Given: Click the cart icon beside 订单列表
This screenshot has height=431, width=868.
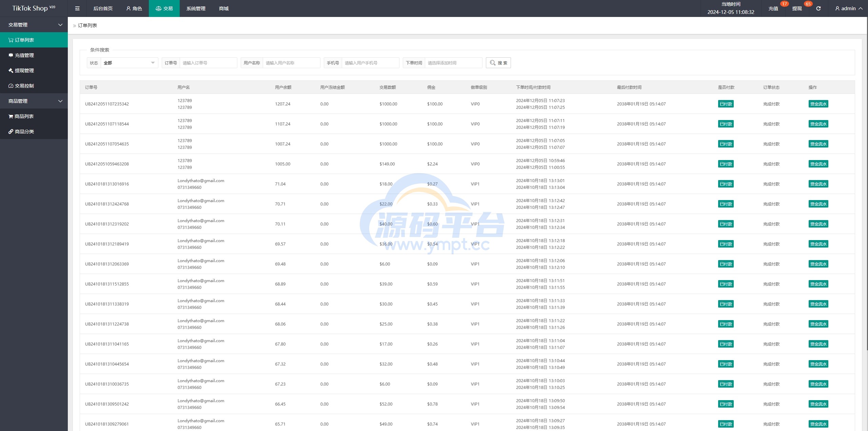Looking at the screenshot, I should (x=11, y=40).
